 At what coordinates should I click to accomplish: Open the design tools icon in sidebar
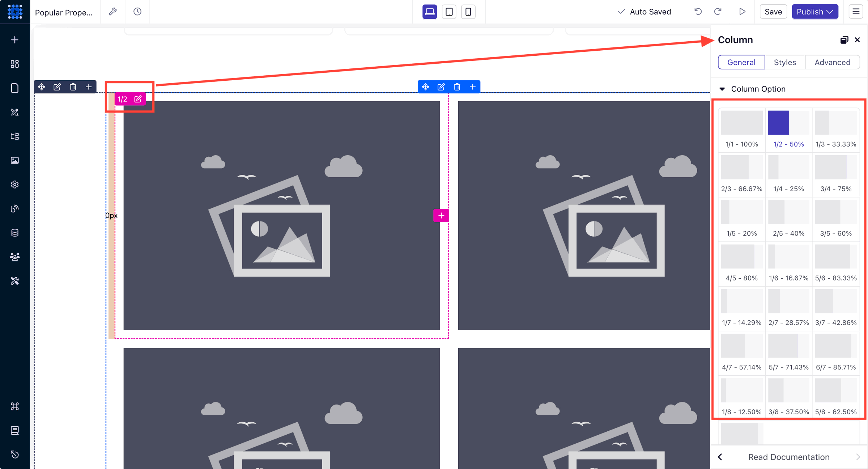coord(15,112)
